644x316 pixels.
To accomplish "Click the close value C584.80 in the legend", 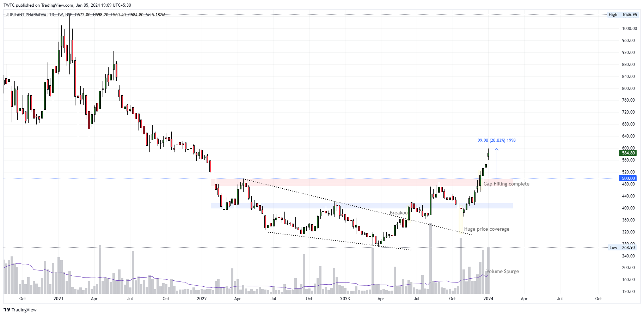I will [x=136, y=15].
